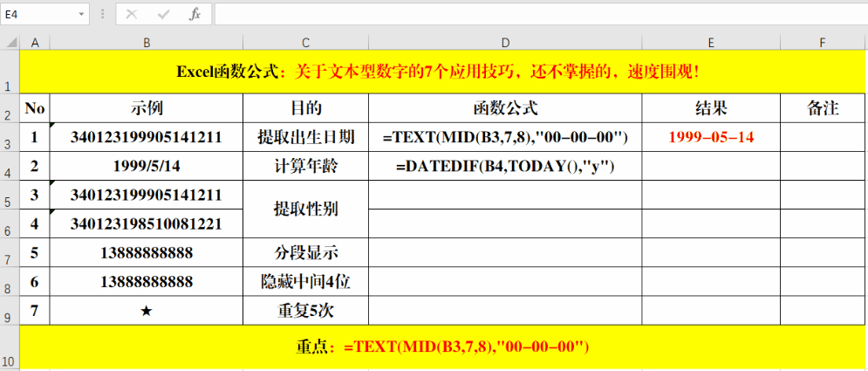Select phone number 13888888888 in row 8
The width and height of the screenshot is (868, 371).
147,281
